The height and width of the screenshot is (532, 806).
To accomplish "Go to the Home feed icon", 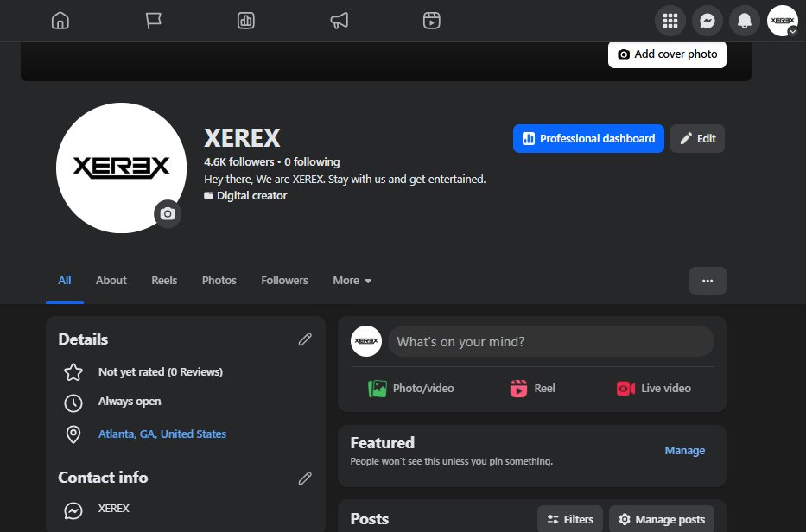I will click(x=60, y=21).
